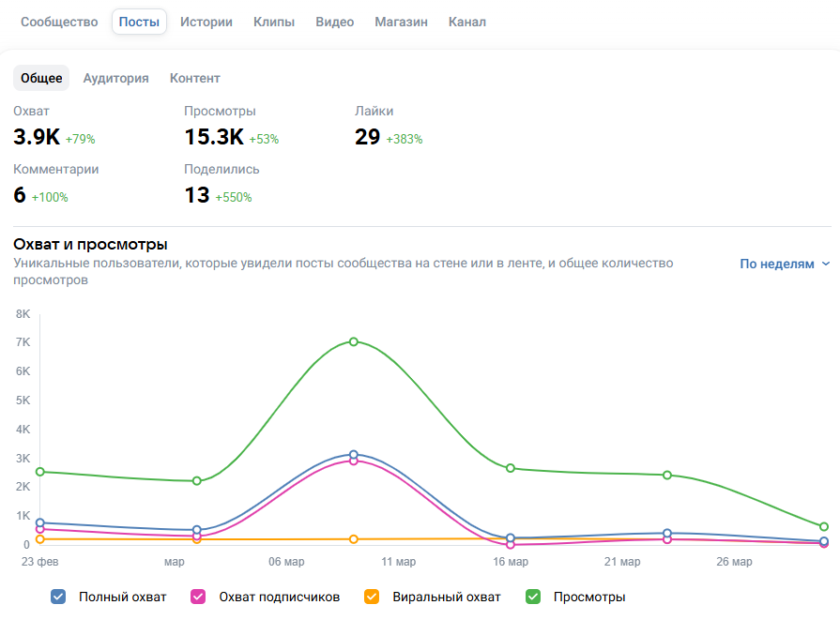Open the По неделям period dropdown

[x=777, y=265]
